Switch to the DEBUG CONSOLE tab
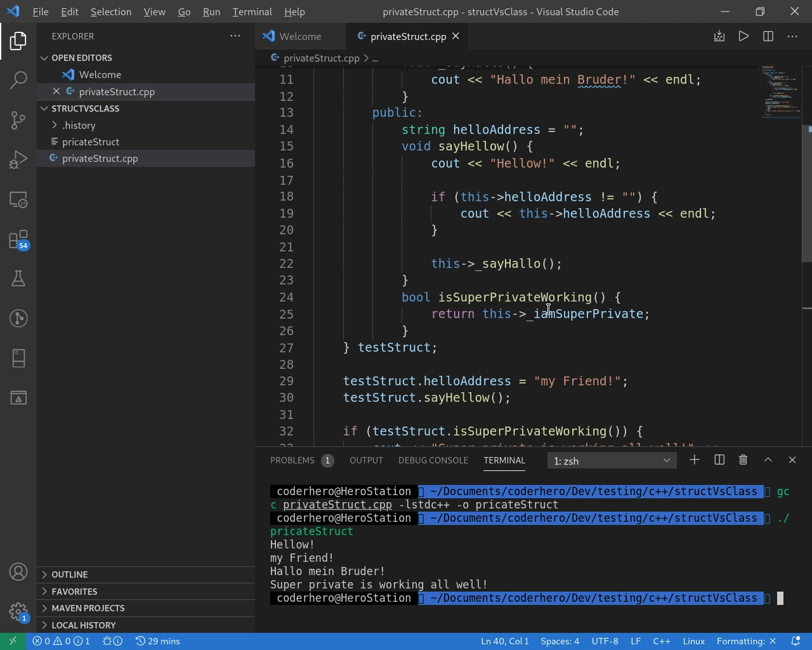The image size is (812, 650). coord(433,460)
